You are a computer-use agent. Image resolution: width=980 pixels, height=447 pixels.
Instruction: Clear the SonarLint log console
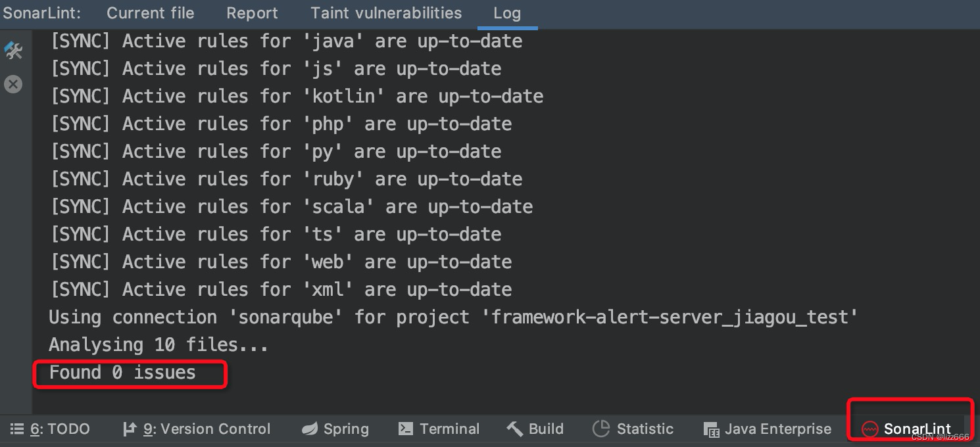(13, 84)
